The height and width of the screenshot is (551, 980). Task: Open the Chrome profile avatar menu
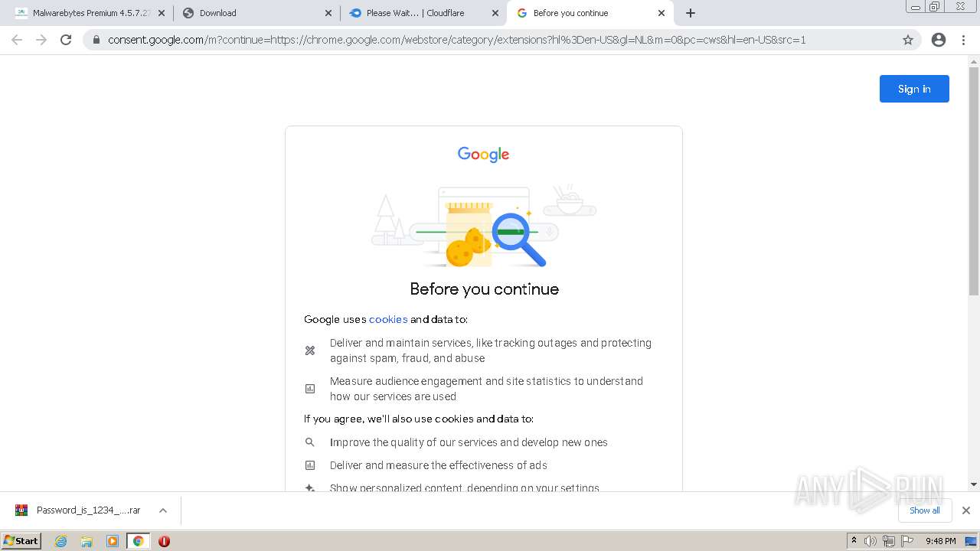pos(939,40)
